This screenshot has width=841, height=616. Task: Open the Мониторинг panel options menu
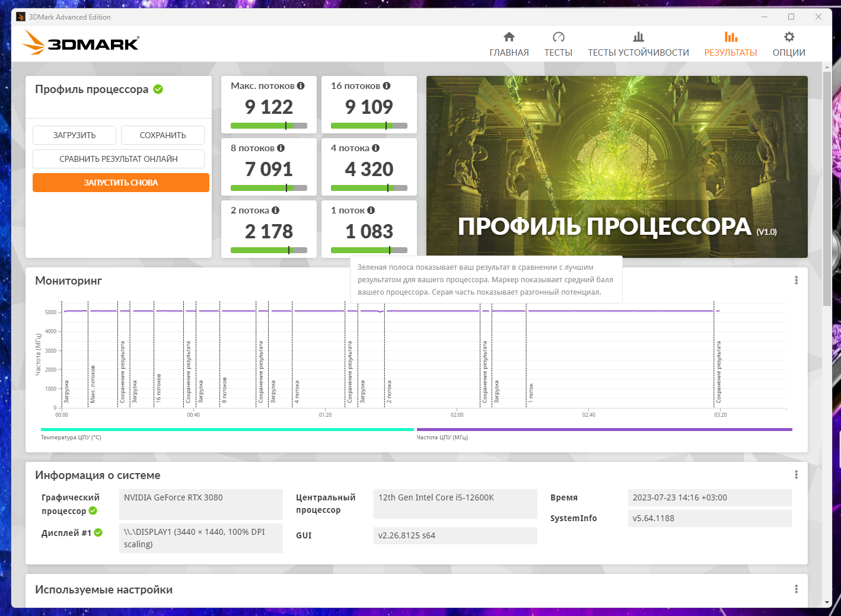(796, 280)
